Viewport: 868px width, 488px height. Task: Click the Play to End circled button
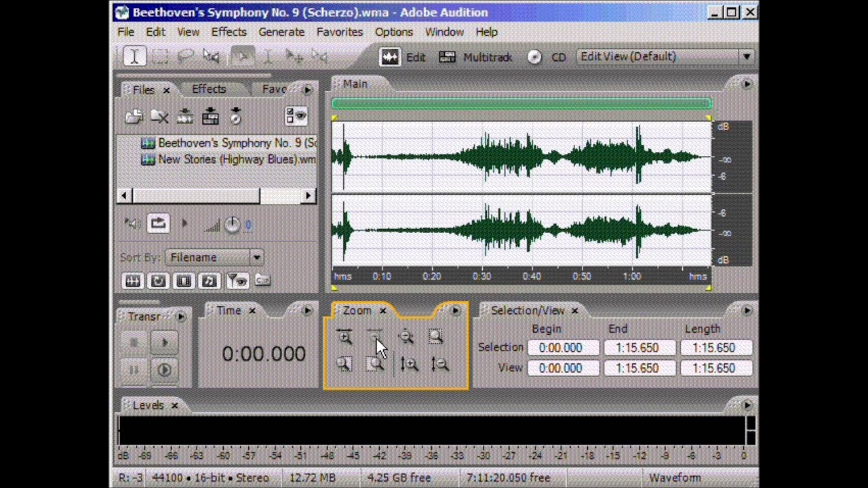point(164,370)
